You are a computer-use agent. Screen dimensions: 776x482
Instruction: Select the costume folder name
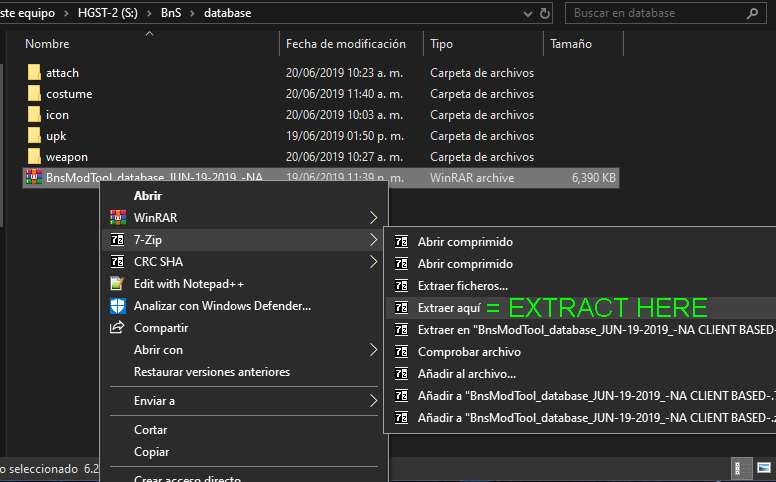pos(69,94)
